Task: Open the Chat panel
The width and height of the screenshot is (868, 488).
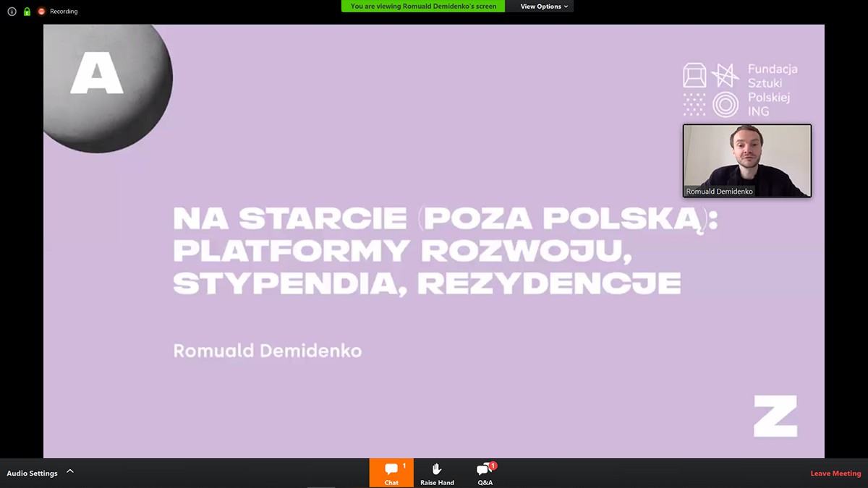Action: pos(391,473)
